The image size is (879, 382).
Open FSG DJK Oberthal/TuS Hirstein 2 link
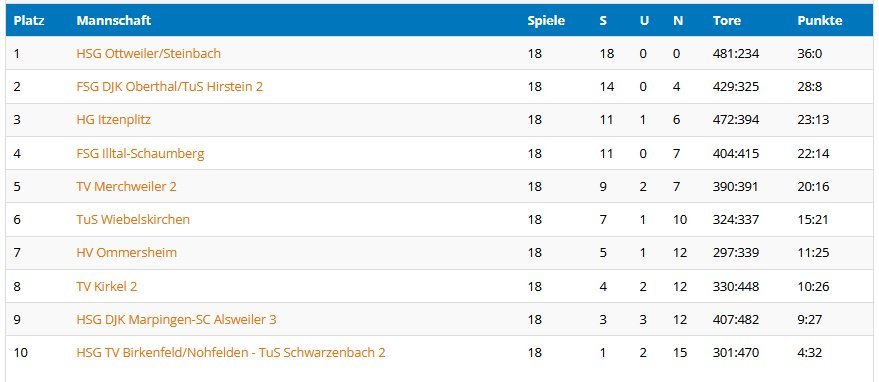[x=169, y=86]
